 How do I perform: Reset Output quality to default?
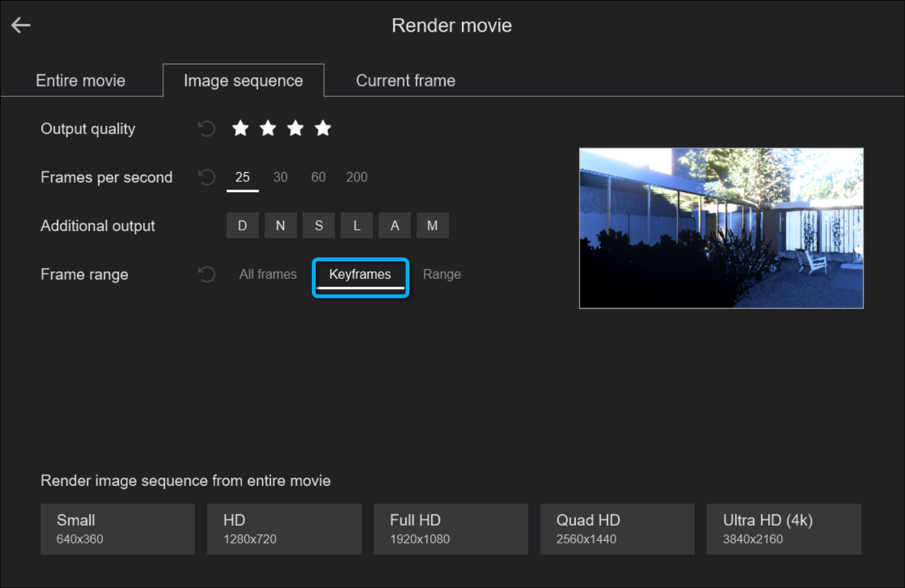[x=206, y=129]
